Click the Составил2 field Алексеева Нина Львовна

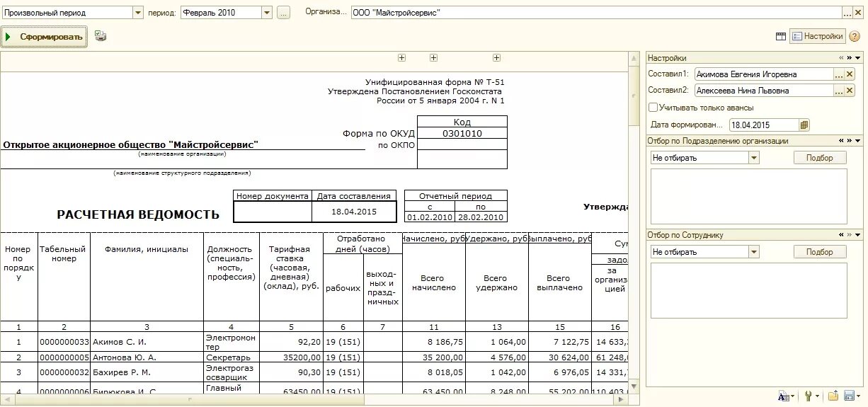(x=763, y=91)
